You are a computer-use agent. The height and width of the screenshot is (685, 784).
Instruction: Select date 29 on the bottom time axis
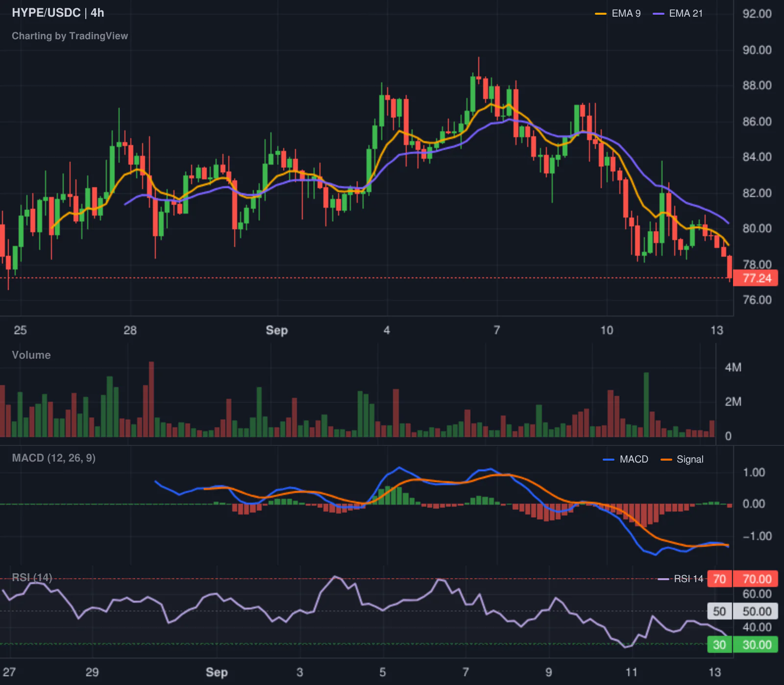(92, 672)
